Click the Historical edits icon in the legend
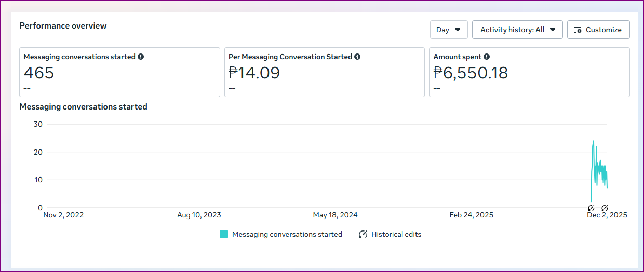This screenshot has width=644, height=272. pyautogui.click(x=363, y=234)
